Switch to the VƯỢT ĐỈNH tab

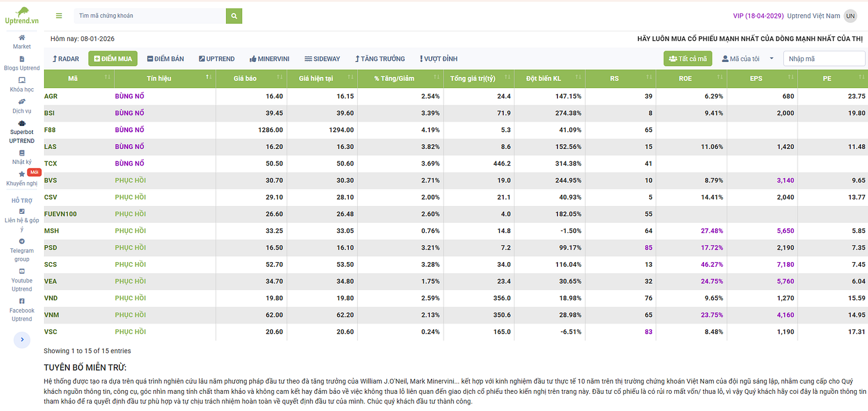coord(438,58)
